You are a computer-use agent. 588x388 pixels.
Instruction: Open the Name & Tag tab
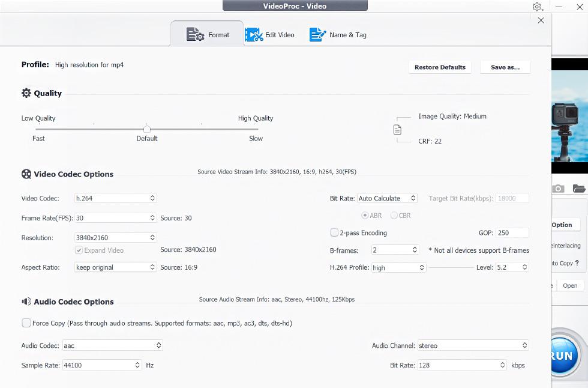pos(338,35)
